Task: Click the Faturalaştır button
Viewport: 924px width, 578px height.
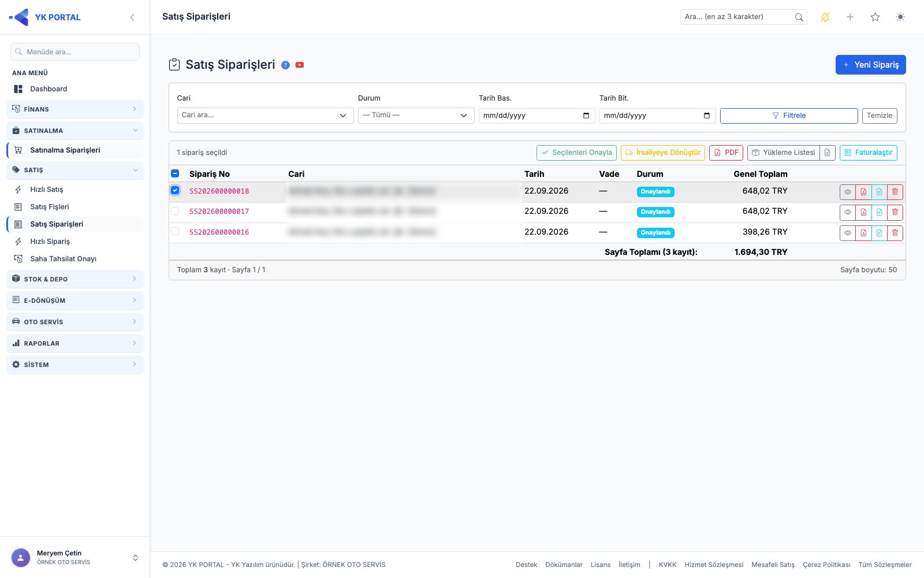Action: coord(868,153)
